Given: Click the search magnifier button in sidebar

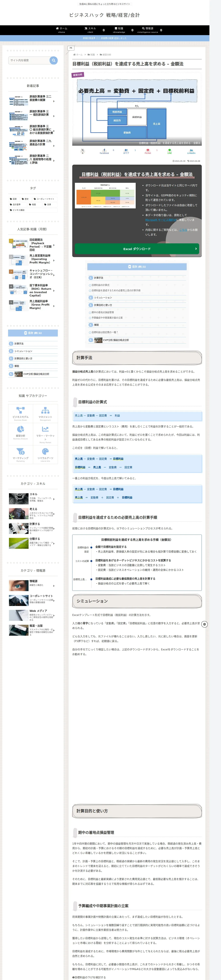Looking at the screenshot, I should tap(53, 60).
